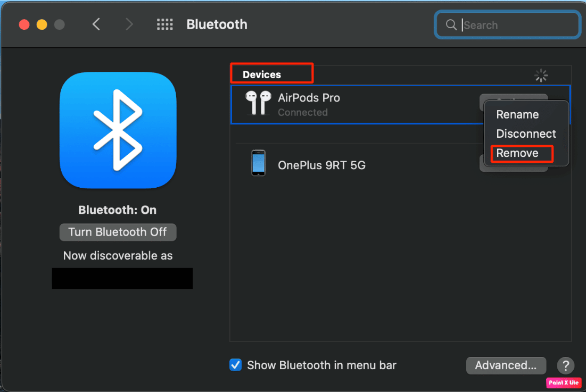This screenshot has width=586, height=392.
Task: Click the Bluetooth window title
Action: coord(217,24)
